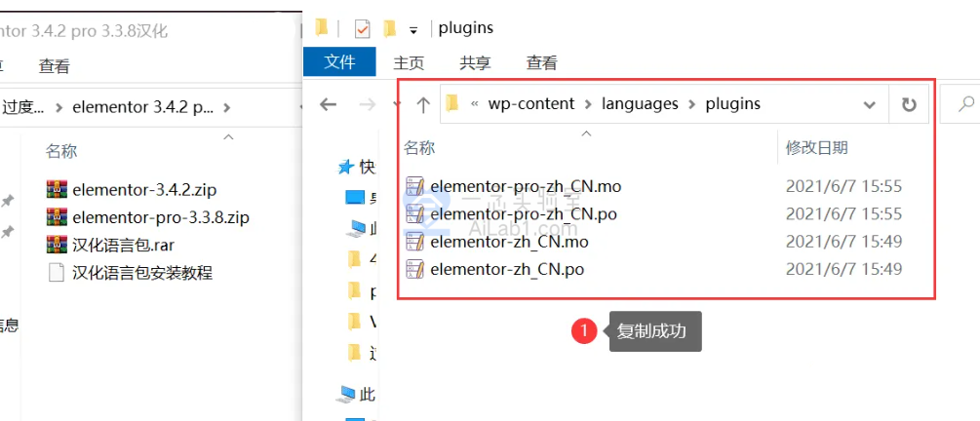
Task: Select the elementor-pro-zh_CN.mo file icon
Action: coord(415,186)
